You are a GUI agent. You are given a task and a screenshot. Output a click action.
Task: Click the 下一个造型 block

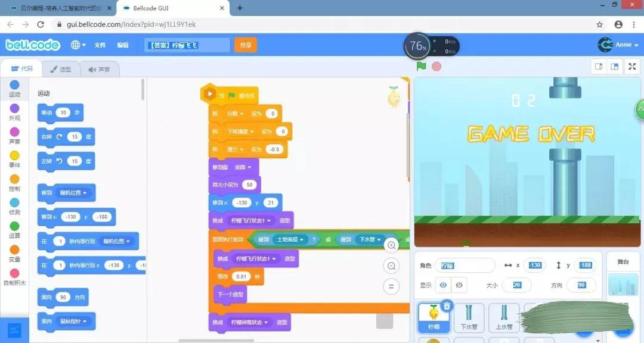coord(230,294)
